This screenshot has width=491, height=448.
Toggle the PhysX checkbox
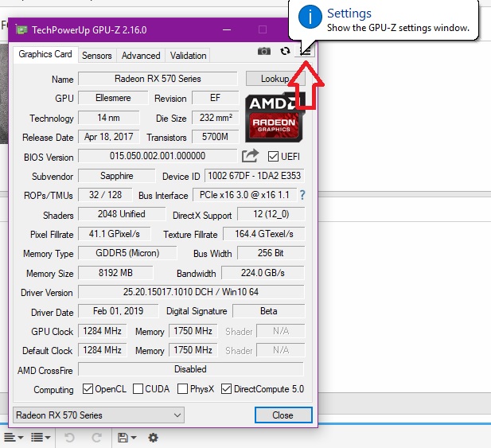point(182,389)
